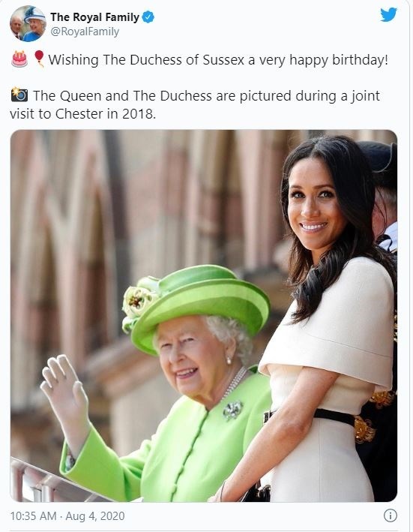Screen dimensions: 413x532
Task: Open the embedded tweet photo
Action: pyautogui.click(x=204, y=316)
